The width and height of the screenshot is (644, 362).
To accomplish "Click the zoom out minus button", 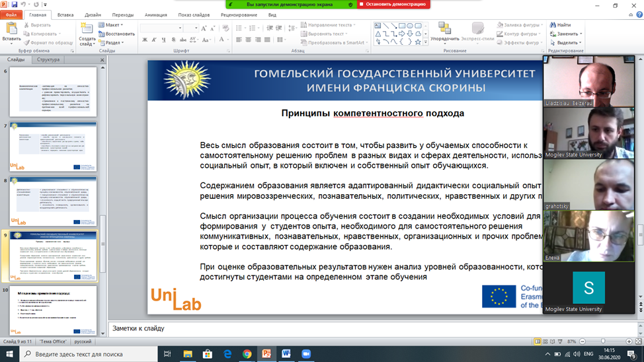I will click(583, 342).
